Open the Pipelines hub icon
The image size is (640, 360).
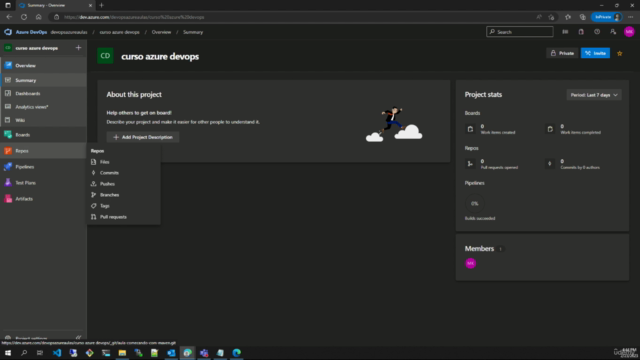(x=8, y=167)
